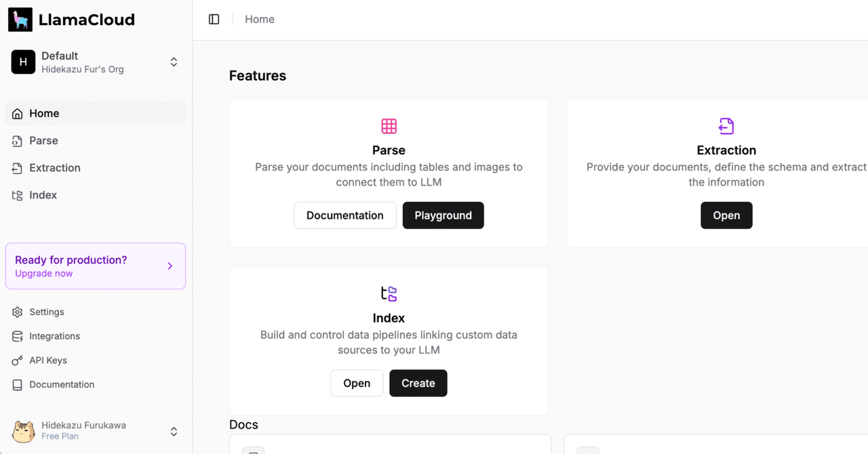868x454 pixels.
Task: Go to Parse in the sidebar
Action: (x=43, y=141)
